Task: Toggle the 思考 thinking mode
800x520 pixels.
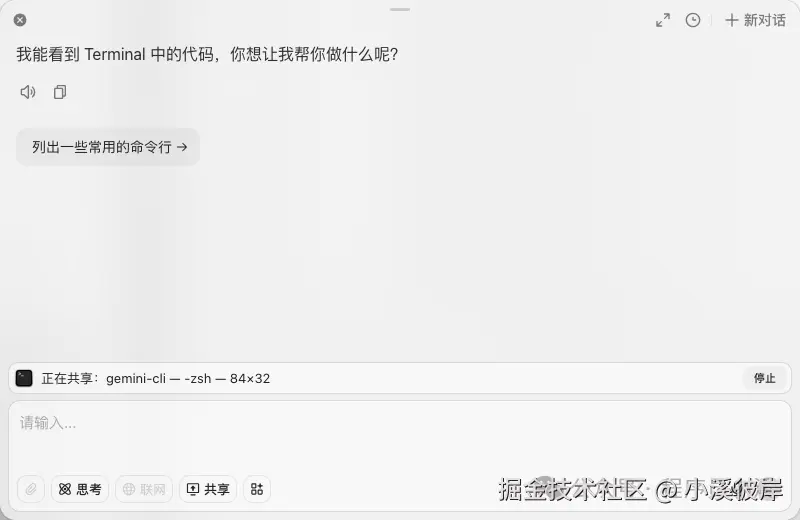Action: click(x=80, y=489)
